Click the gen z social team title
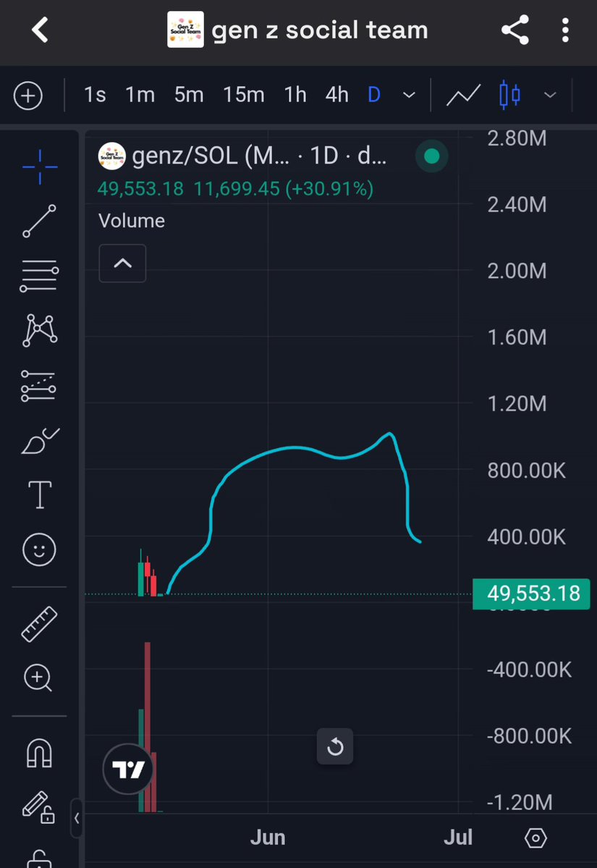 click(320, 30)
